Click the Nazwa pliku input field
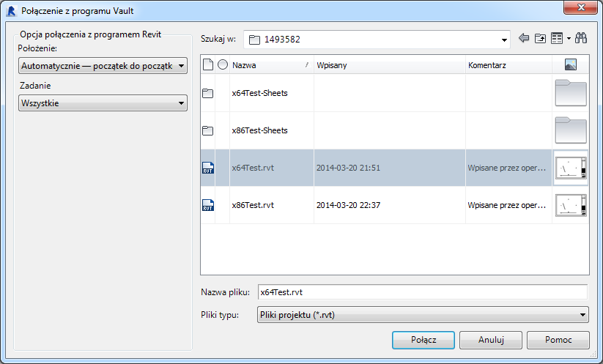The image size is (603, 364). 423,292
